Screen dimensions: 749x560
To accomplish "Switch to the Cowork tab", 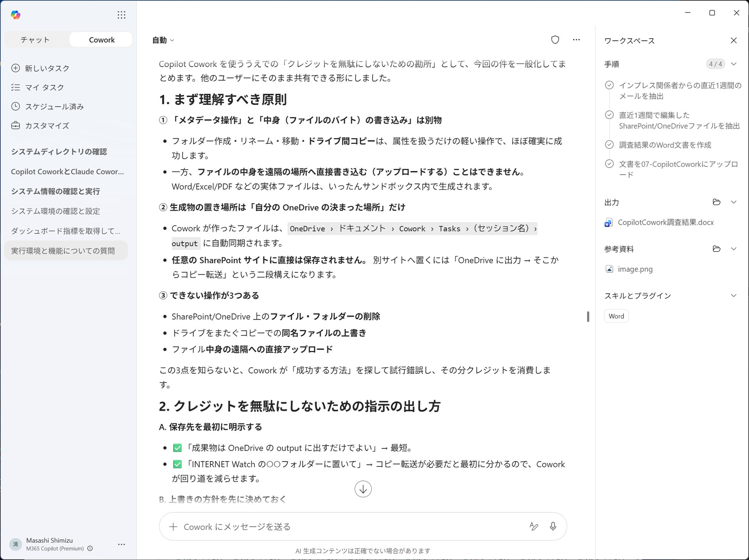I will click(x=101, y=40).
